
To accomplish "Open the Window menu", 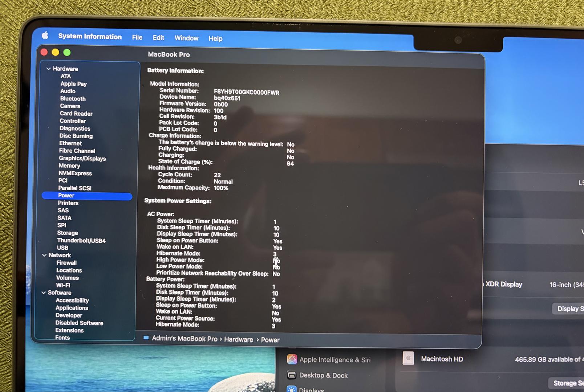I will click(186, 38).
